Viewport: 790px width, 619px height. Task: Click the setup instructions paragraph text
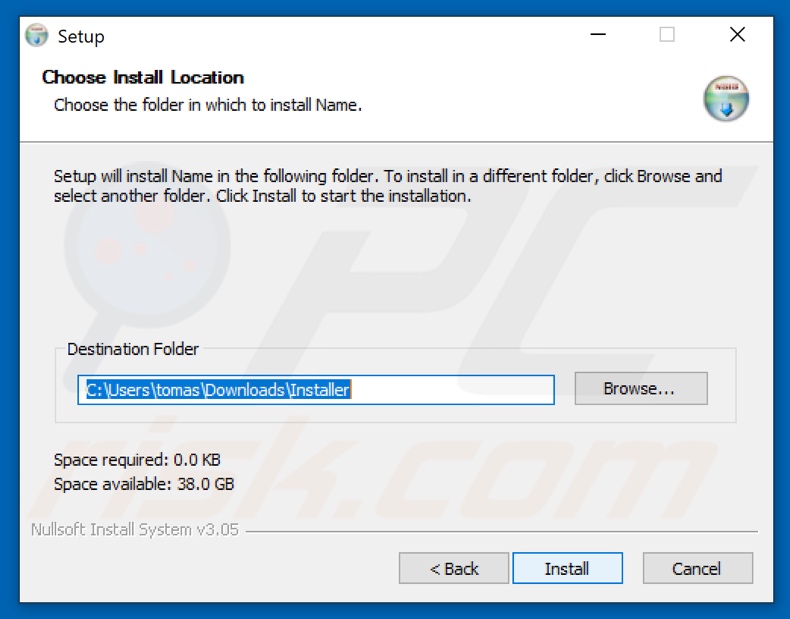[387, 186]
